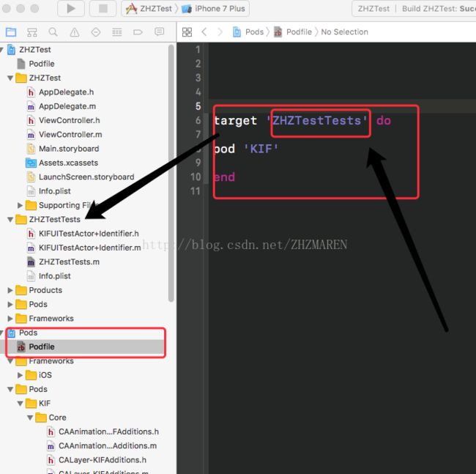Viewport: 476px width, 474px height.
Task: Show the Project navigator
Action: pyautogui.click(x=11, y=32)
